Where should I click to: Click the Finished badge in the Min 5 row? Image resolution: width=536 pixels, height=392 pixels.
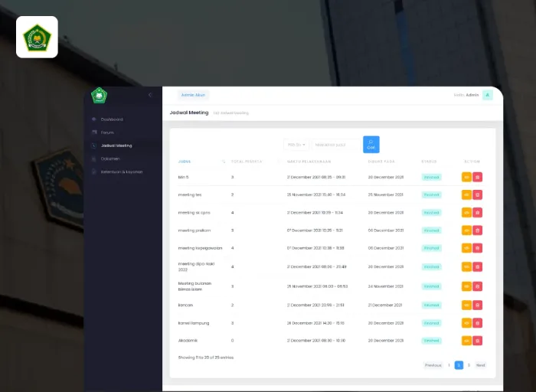431,177
